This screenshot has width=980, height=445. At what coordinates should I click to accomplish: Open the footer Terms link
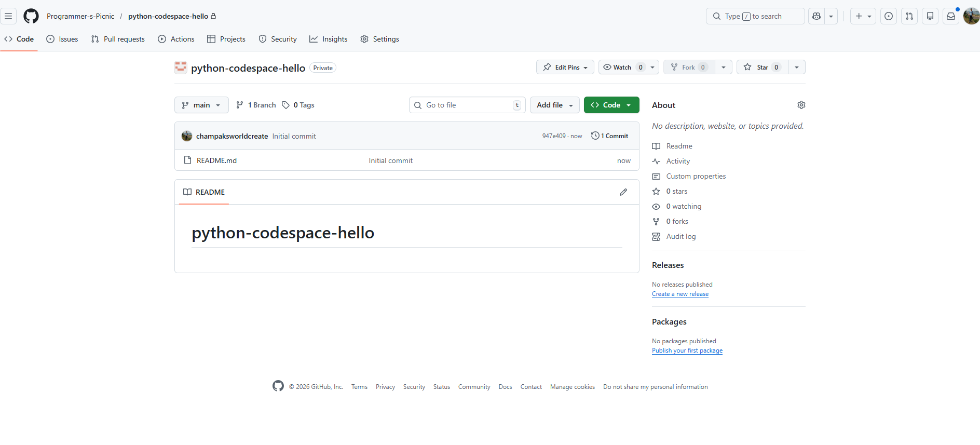click(359, 387)
